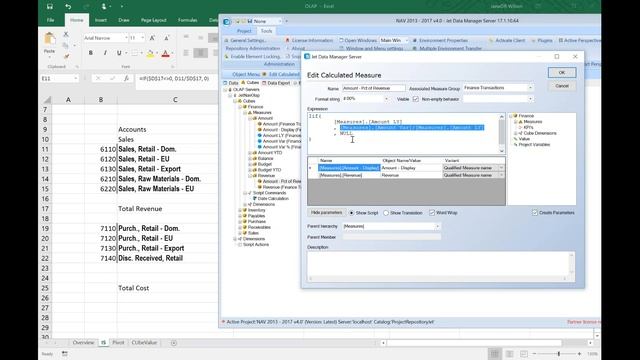640x360 pixels.
Task: Select the Show Script radio button
Action: point(351,213)
